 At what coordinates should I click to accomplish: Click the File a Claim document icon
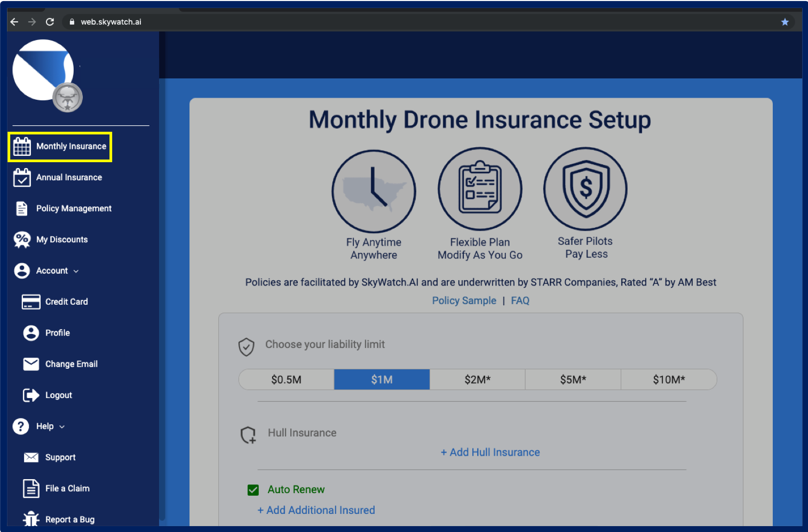coord(31,488)
